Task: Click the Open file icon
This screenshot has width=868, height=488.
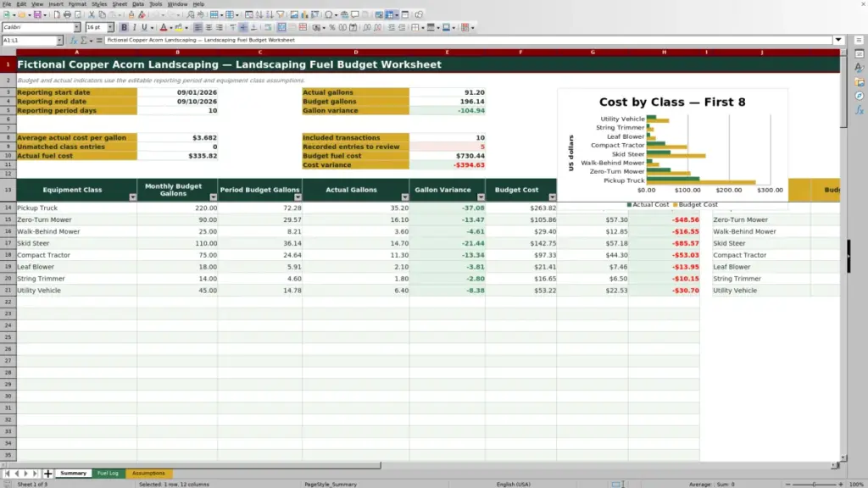Action: click(x=21, y=15)
